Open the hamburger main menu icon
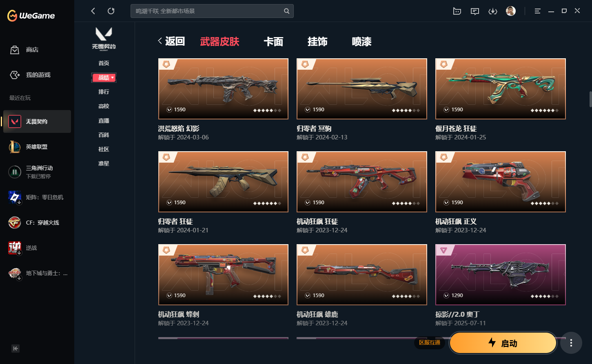The height and width of the screenshot is (364, 592). click(x=537, y=11)
